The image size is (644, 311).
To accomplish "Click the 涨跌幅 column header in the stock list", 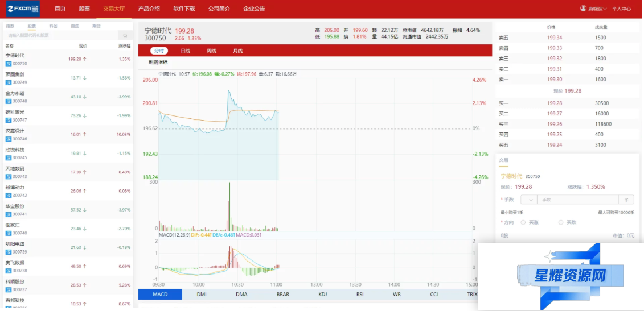I will [125, 46].
